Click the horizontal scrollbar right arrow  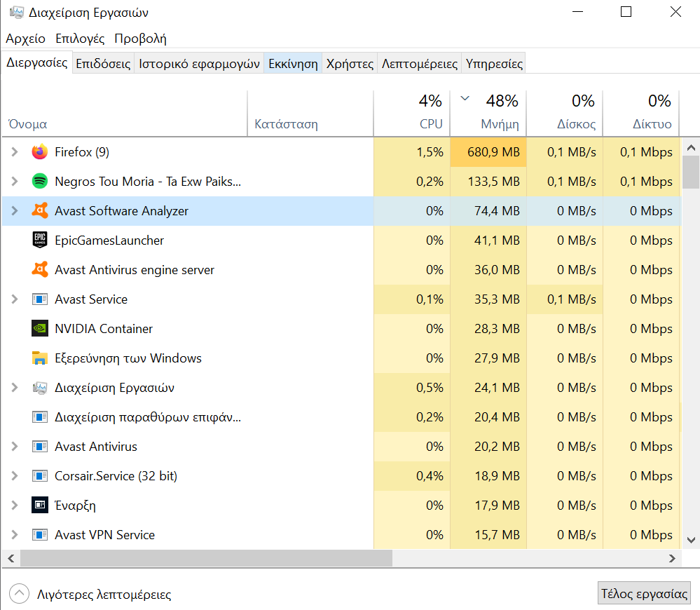coord(672,558)
